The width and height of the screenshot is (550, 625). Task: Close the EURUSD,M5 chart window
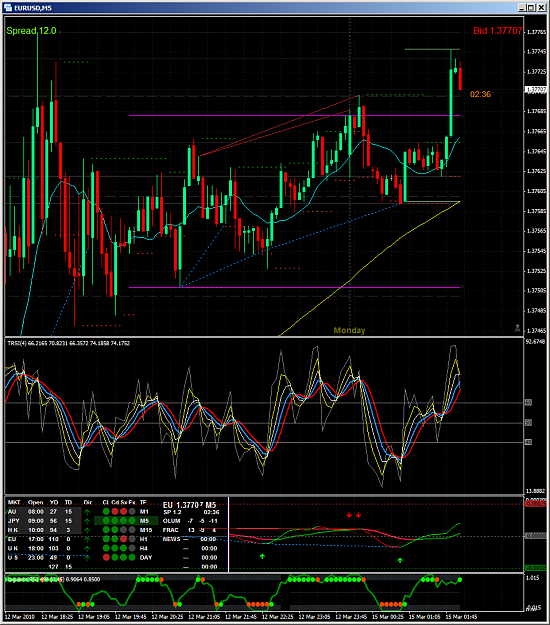541,8
